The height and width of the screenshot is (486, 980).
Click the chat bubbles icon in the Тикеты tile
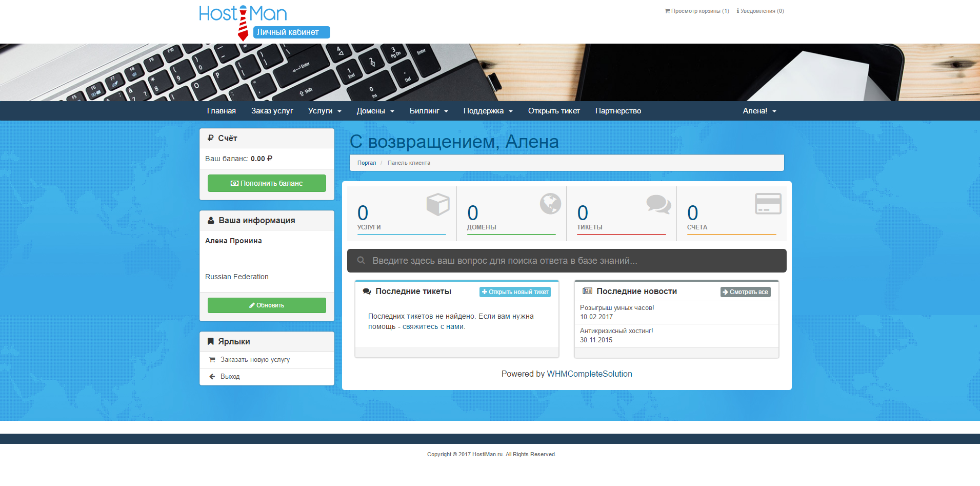pos(659,204)
